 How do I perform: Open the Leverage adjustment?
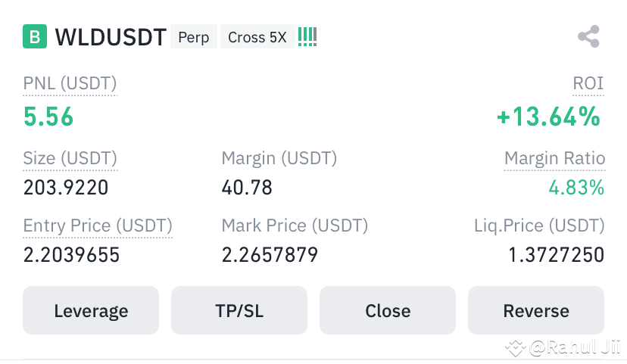coord(91,310)
